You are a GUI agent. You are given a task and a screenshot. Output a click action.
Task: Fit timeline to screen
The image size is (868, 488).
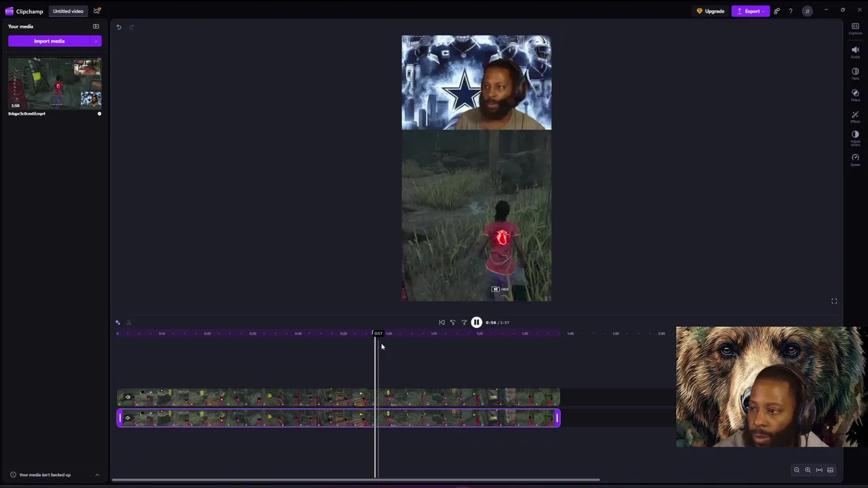tap(819, 470)
